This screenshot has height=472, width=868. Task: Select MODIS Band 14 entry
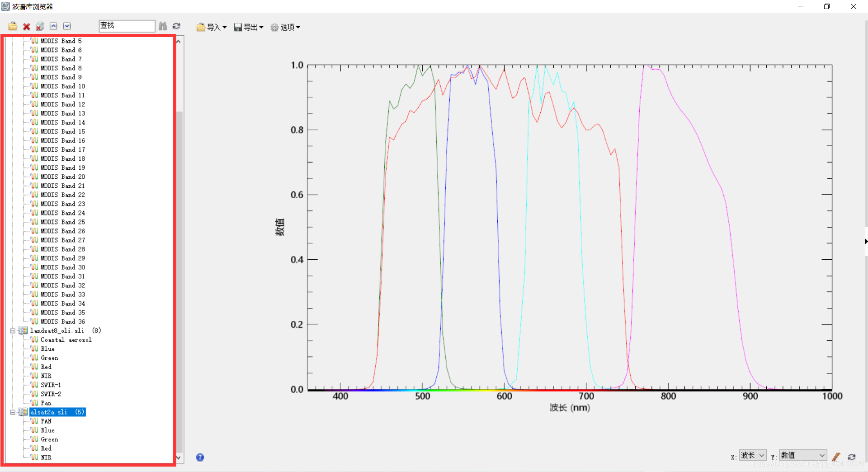click(63, 122)
